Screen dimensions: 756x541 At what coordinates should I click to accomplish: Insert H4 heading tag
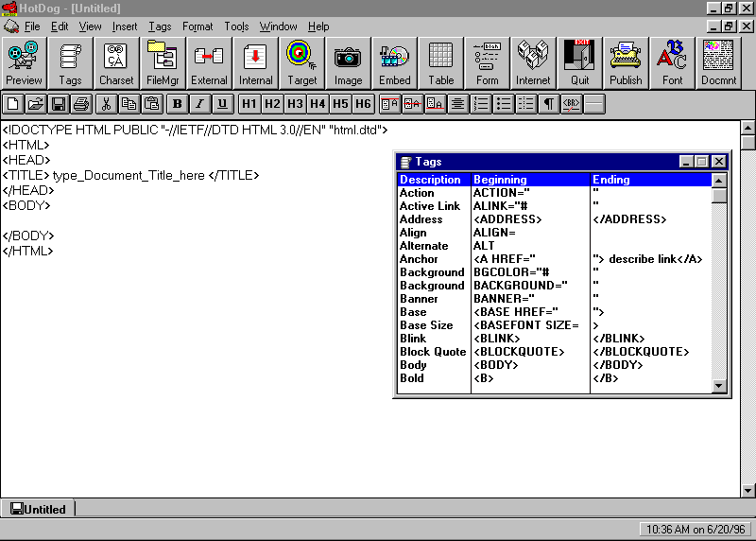pyautogui.click(x=318, y=104)
